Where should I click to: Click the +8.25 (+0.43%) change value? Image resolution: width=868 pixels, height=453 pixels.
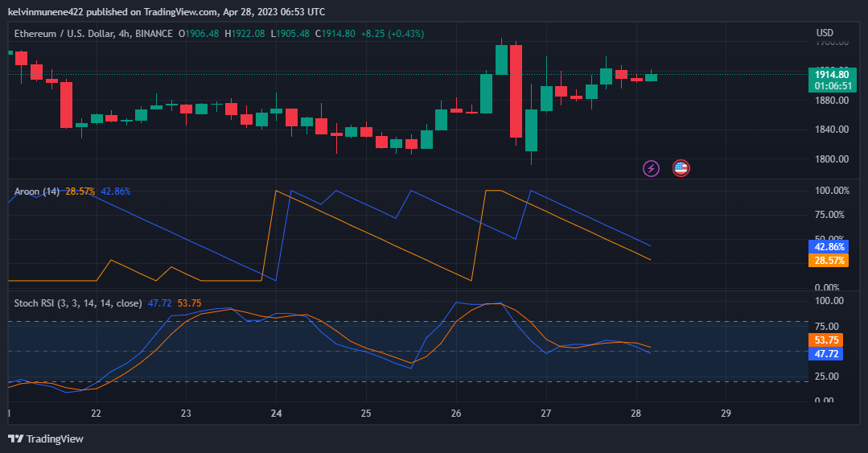(393, 34)
